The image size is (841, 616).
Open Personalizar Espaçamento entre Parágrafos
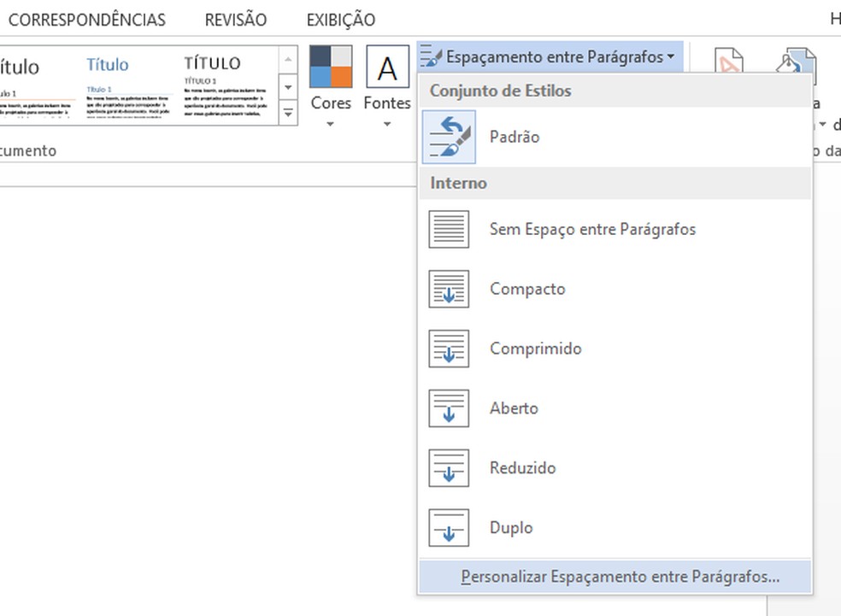pyautogui.click(x=615, y=577)
